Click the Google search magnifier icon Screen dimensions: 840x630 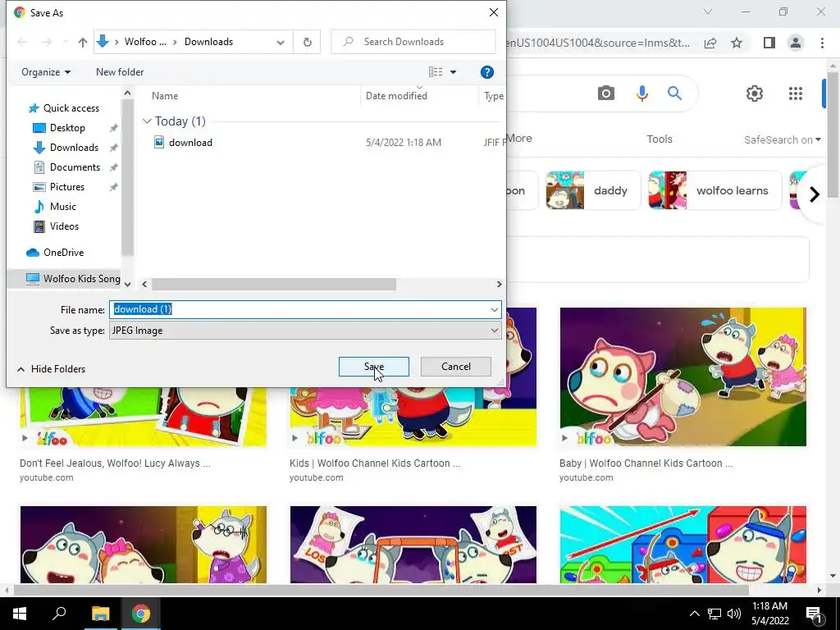[x=674, y=94]
